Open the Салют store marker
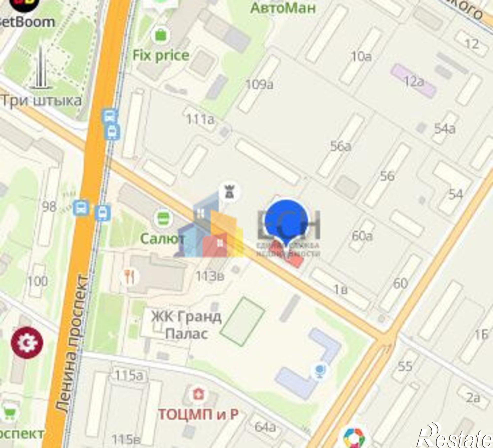This screenshot has height=448, width=493. tap(163, 218)
